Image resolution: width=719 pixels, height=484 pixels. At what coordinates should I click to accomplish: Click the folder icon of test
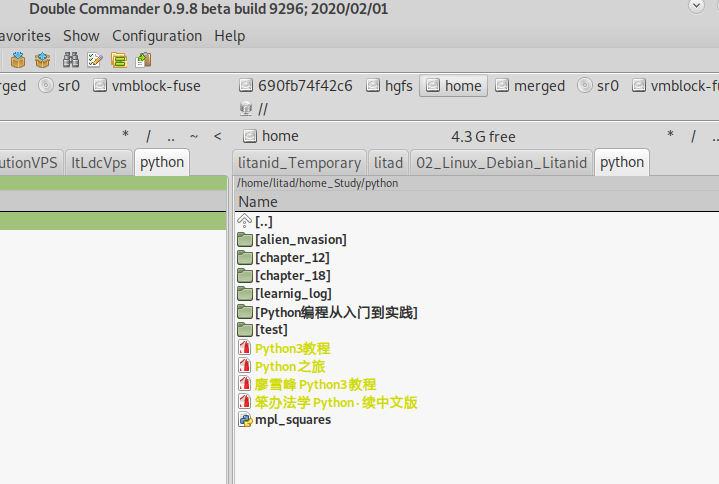coord(245,329)
